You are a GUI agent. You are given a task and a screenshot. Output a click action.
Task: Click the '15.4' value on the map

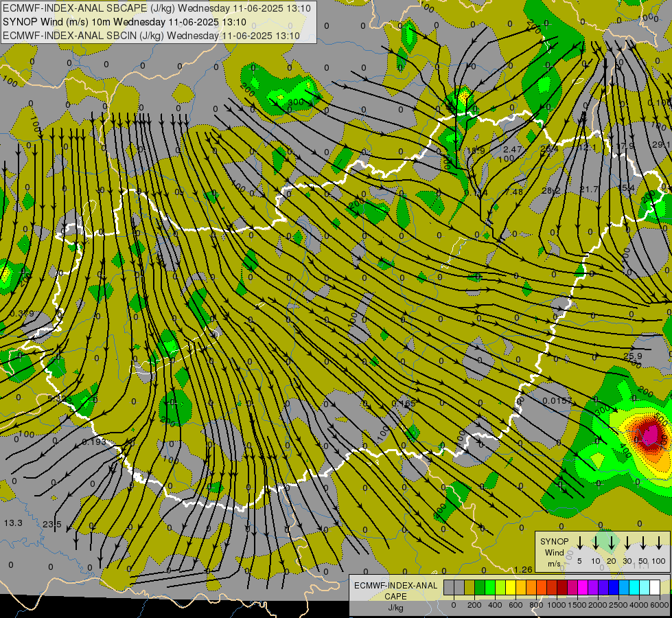(626, 188)
